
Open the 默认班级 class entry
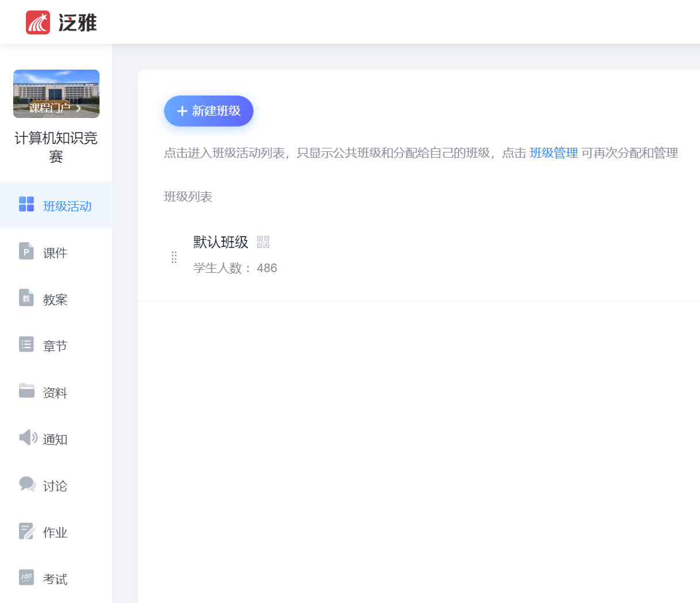(221, 242)
